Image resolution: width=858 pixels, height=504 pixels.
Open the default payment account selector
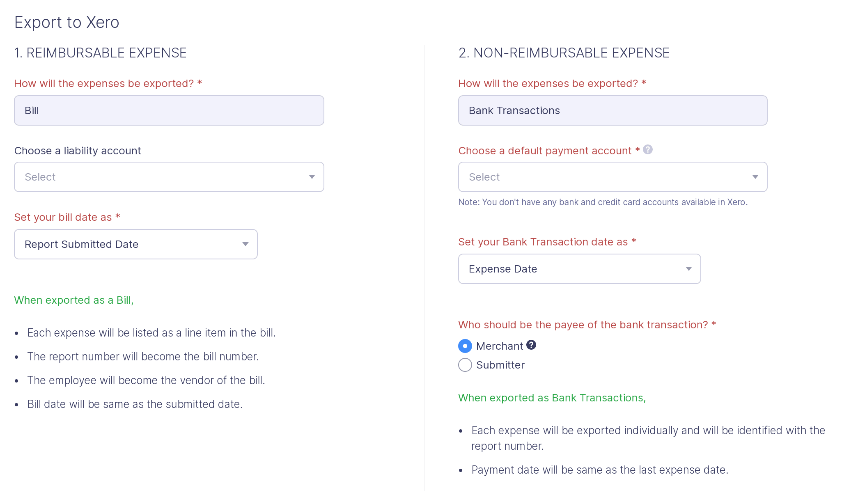[x=612, y=176]
